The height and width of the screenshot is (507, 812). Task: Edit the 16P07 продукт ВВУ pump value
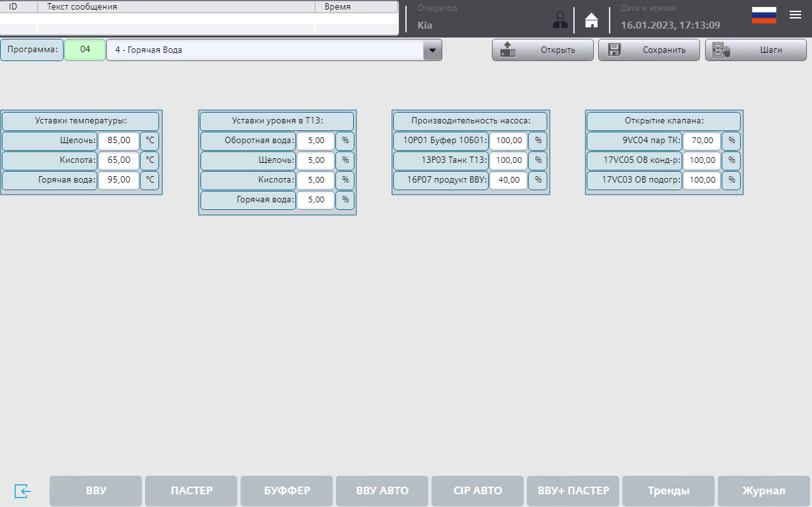click(x=508, y=181)
